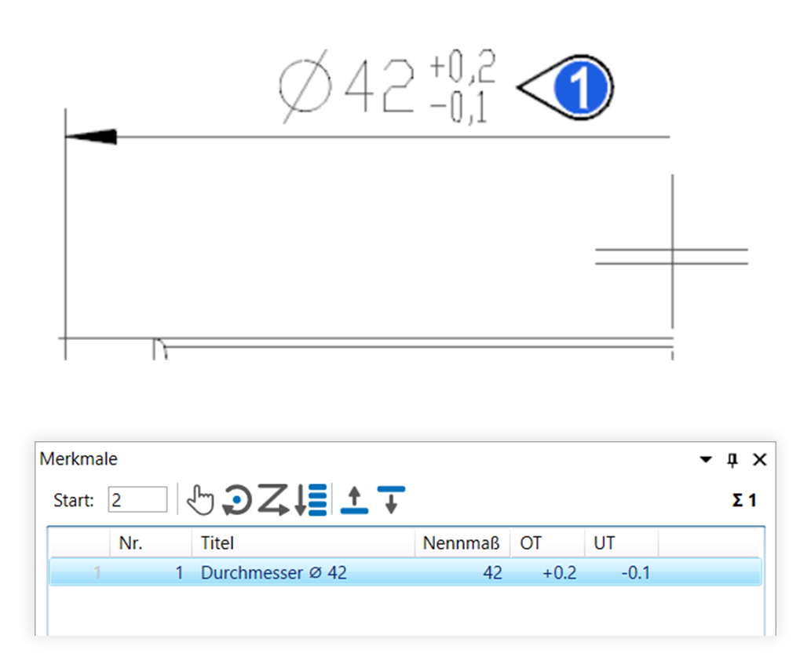Close the Merkmale panel
811x672 pixels.
759,460
